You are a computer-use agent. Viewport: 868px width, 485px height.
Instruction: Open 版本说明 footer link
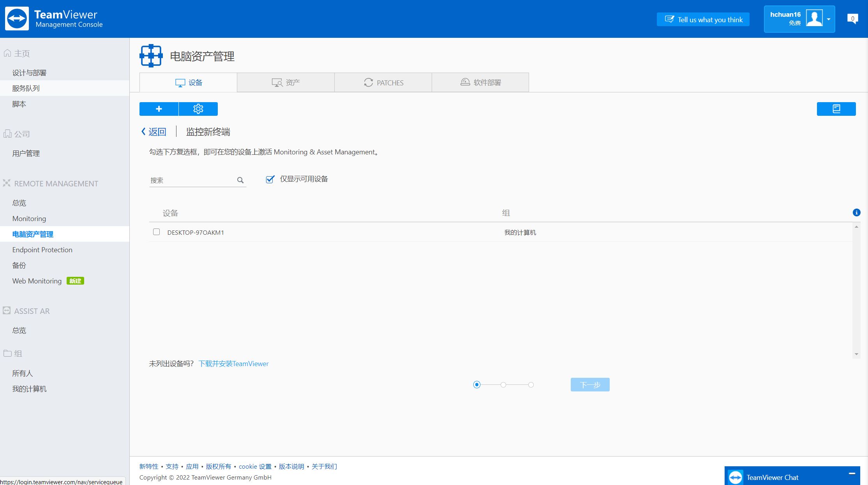pos(291,466)
